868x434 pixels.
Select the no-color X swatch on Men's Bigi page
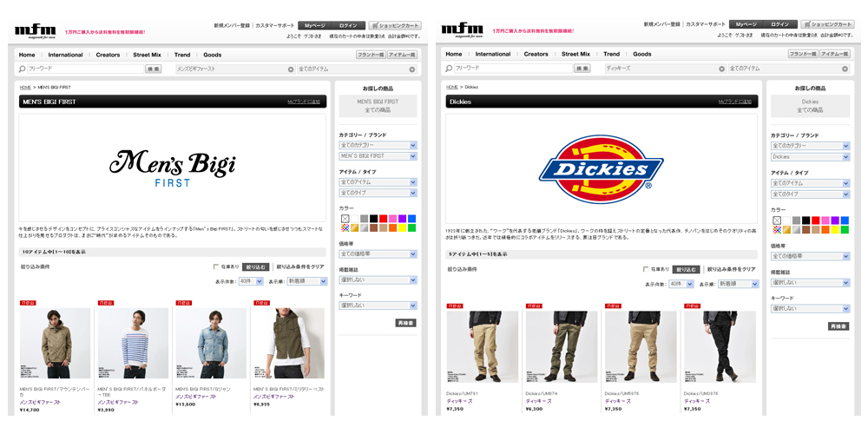click(345, 219)
